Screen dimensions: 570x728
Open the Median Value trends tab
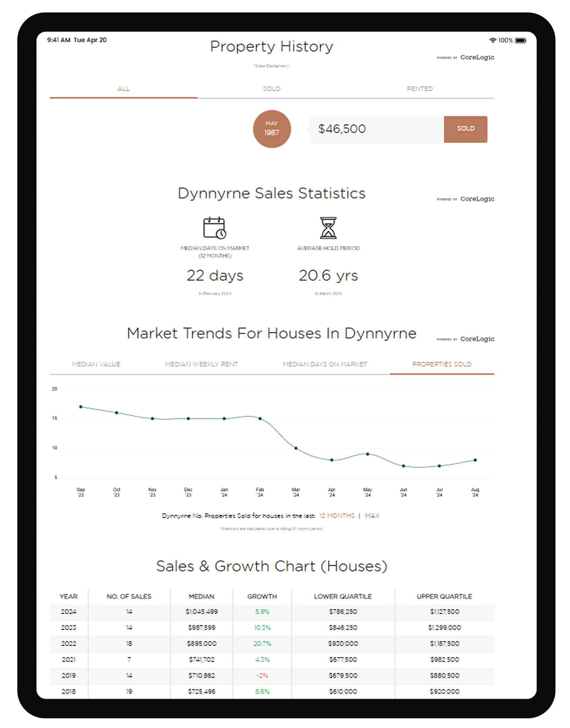pyautogui.click(x=96, y=364)
